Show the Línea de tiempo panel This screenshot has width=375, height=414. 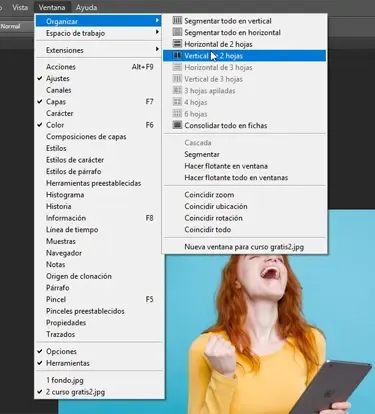(99, 230)
